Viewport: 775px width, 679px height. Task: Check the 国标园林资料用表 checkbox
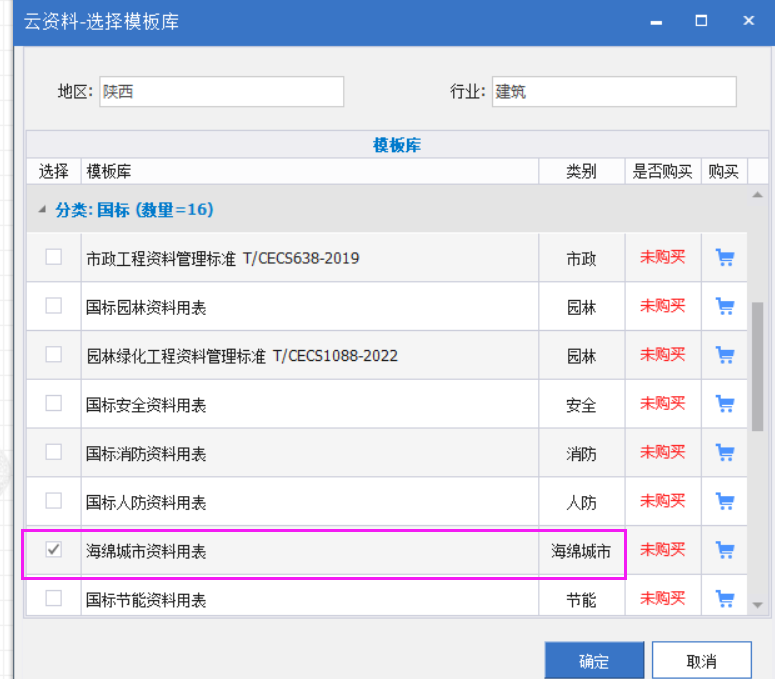(54, 307)
